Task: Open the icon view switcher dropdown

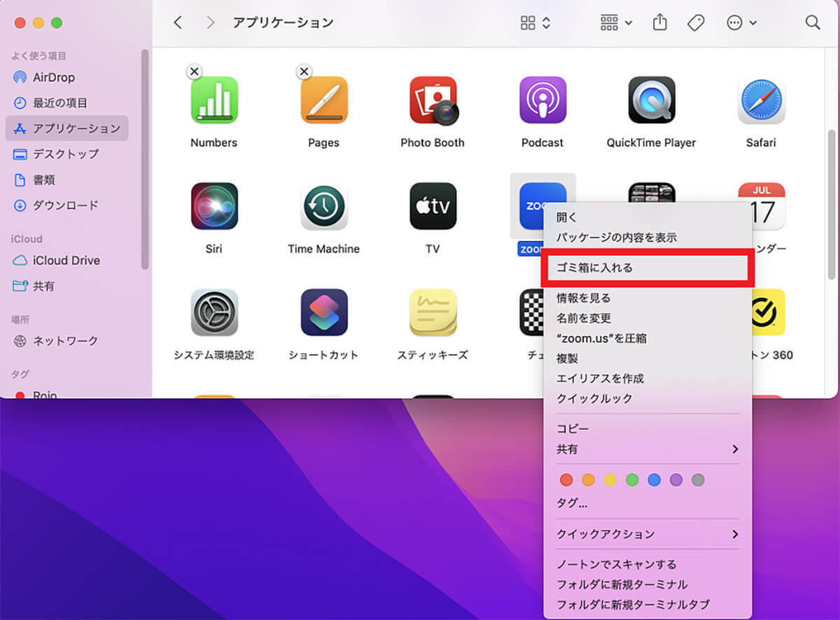Action: [x=535, y=22]
